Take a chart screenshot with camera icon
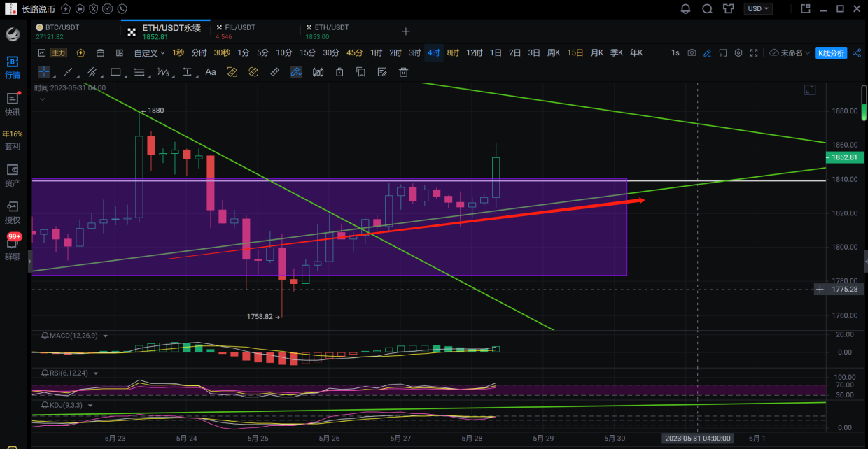868x449 pixels. click(692, 53)
